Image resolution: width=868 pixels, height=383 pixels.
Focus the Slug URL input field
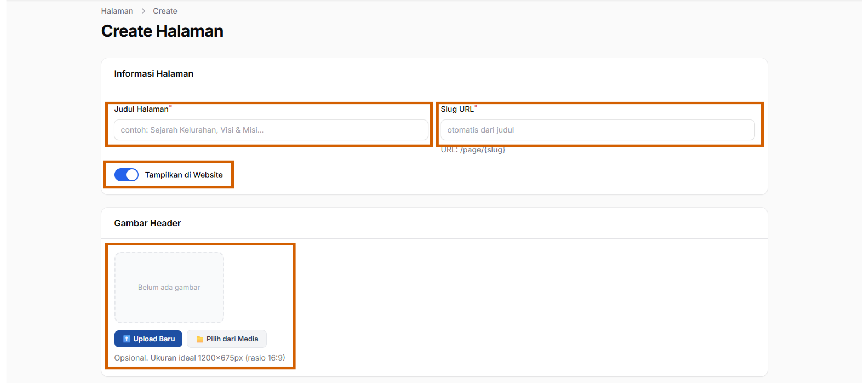[597, 130]
